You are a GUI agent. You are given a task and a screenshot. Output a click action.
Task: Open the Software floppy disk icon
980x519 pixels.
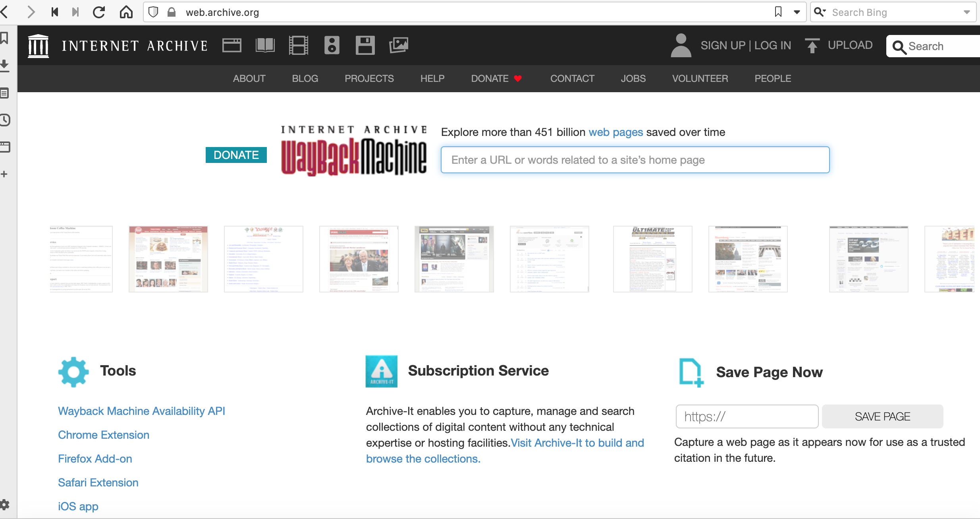pos(365,45)
